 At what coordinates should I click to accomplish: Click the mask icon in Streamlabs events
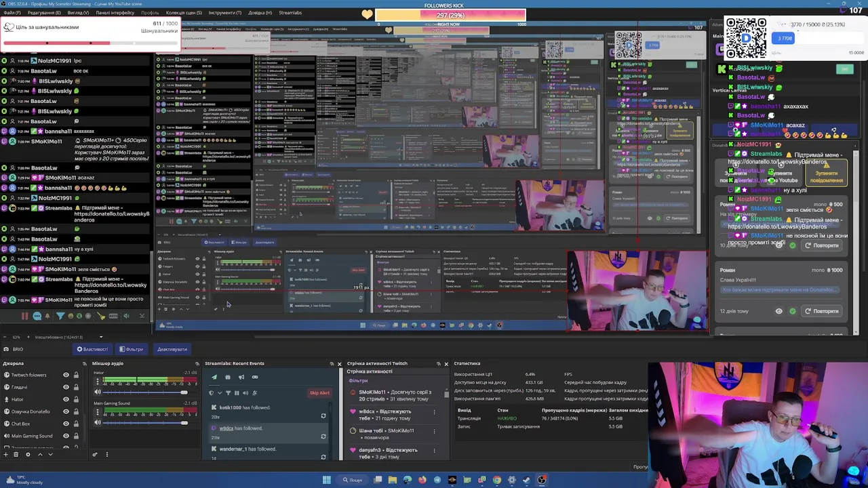coord(255,377)
